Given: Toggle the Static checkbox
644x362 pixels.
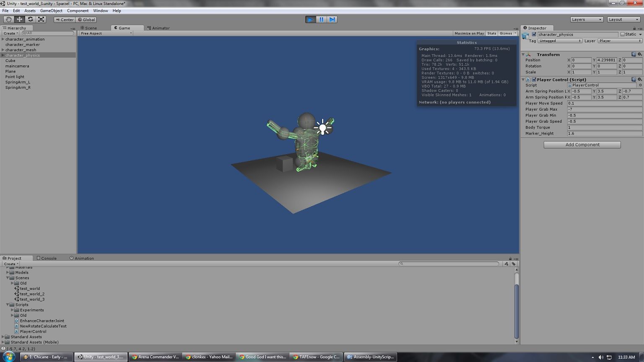Looking at the screenshot, I should pyautogui.click(x=623, y=34).
